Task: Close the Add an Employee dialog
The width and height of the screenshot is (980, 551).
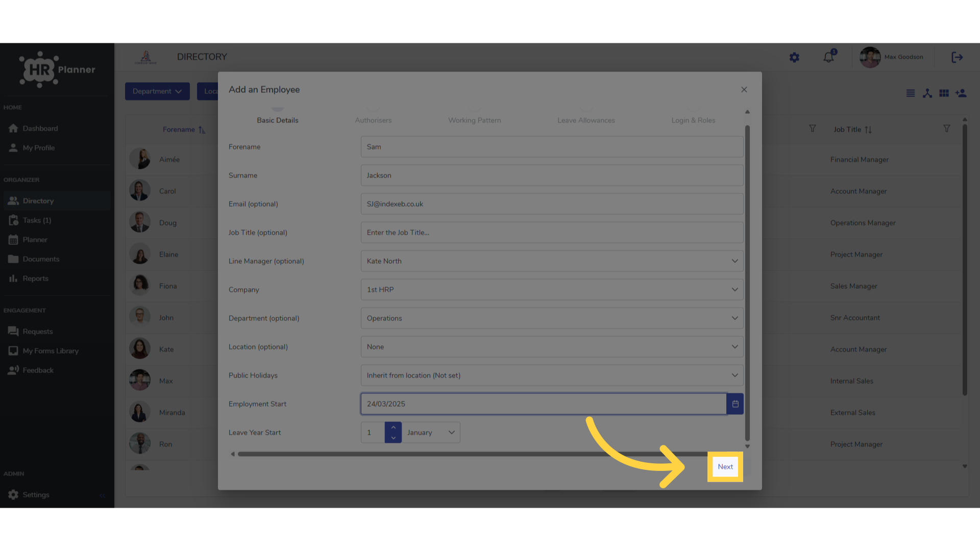Action: click(x=744, y=90)
